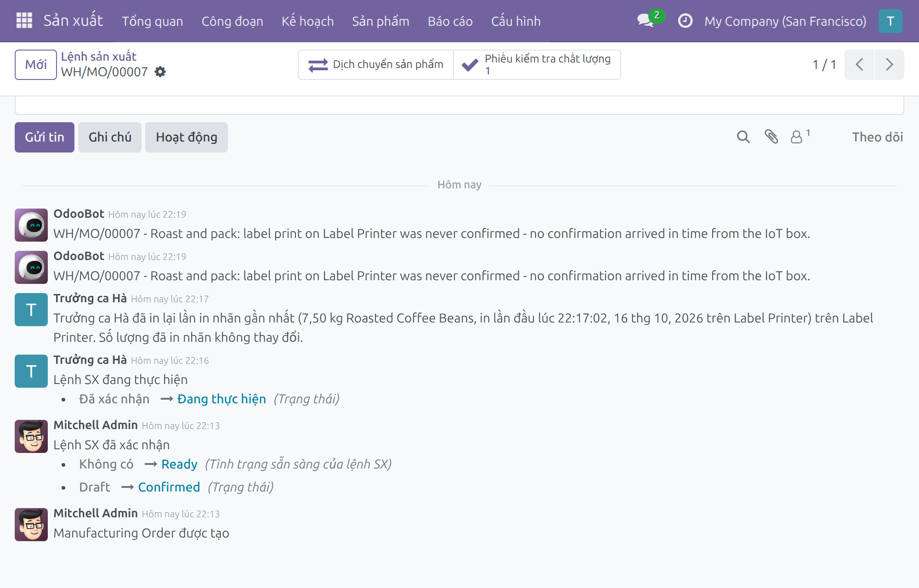Attach files with the paperclip icon
The width and height of the screenshot is (919, 588).
pos(771,137)
